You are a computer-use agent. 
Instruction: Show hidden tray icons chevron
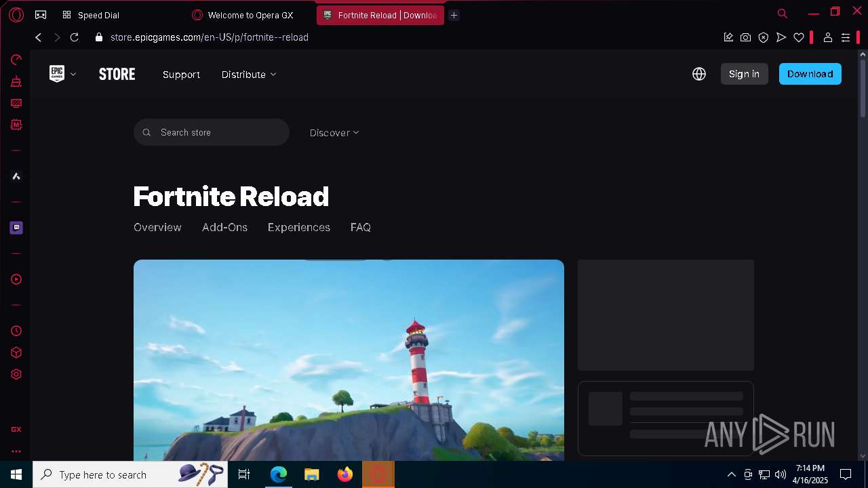coord(731,474)
